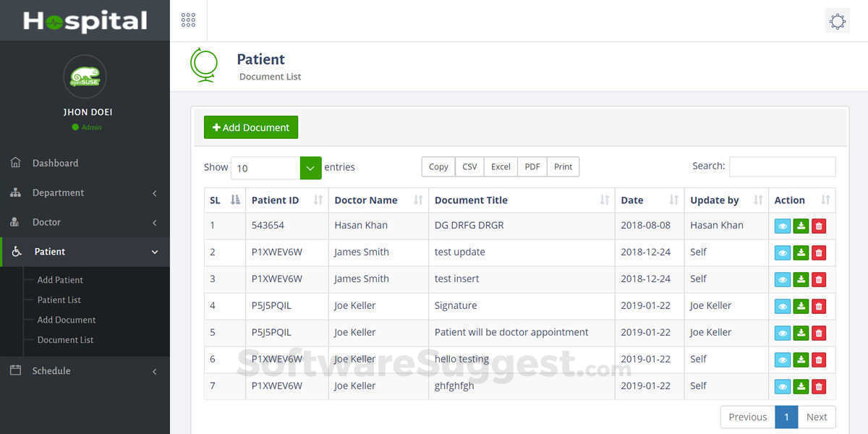This screenshot has height=434, width=868.
Task: Go to Add Patient submenu item
Action: (60, 280)
